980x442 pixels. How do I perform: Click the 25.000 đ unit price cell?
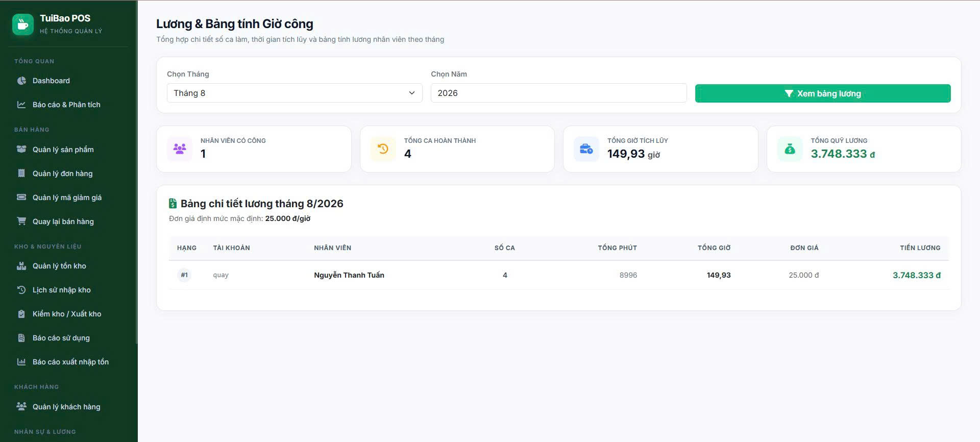pos(803,275)
